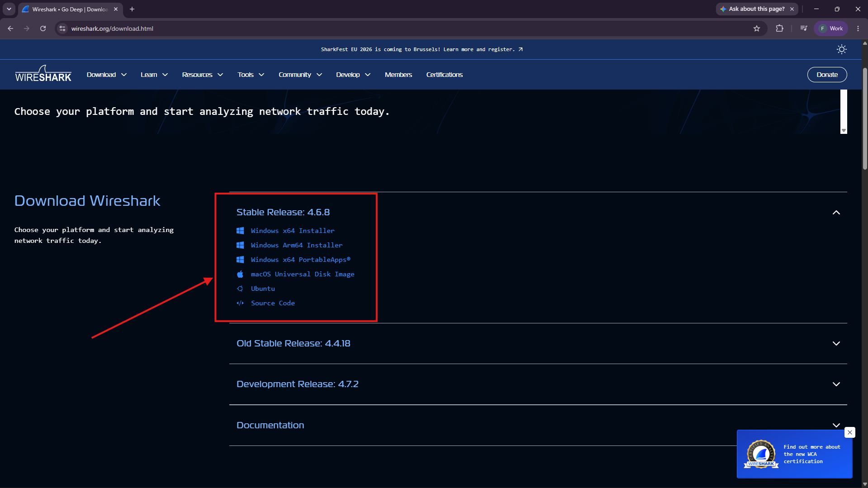
Task: Click the Wireshark logo in the navbar
Action: coord(43,74)
